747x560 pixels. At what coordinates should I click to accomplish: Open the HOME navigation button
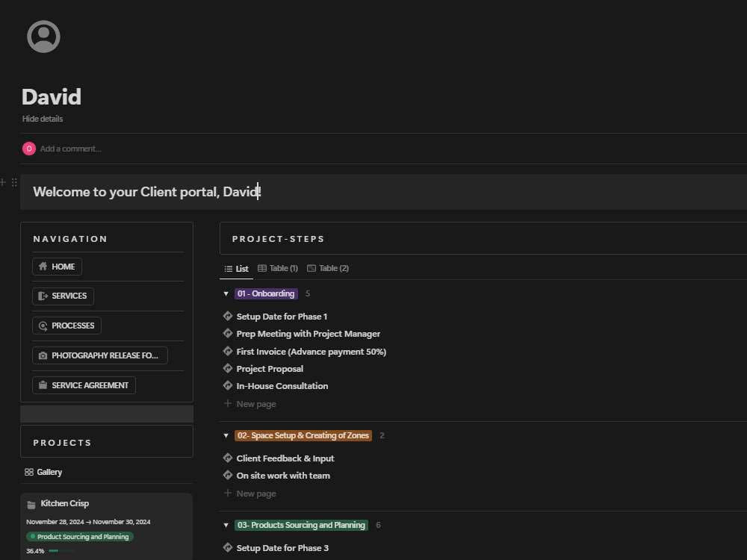58,267
